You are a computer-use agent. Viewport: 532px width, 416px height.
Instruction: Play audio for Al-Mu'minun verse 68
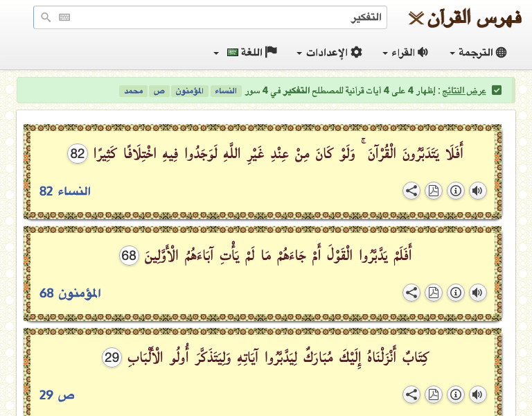pyautogui.click(x=477, y=293)
